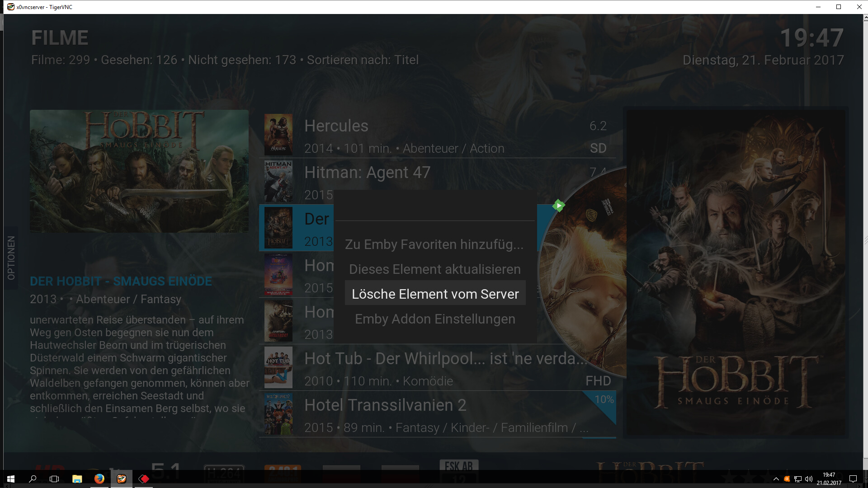Click the highlighted Hobbit list poster thumbnail
The width and height of the screenshot is (868, 488).
(278, 228)
